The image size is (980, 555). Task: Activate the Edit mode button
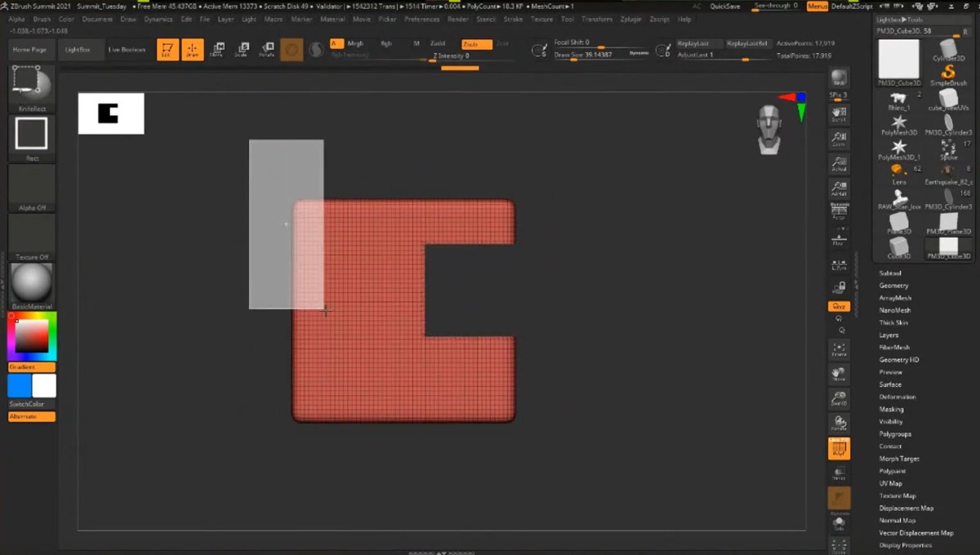point(167,50)
